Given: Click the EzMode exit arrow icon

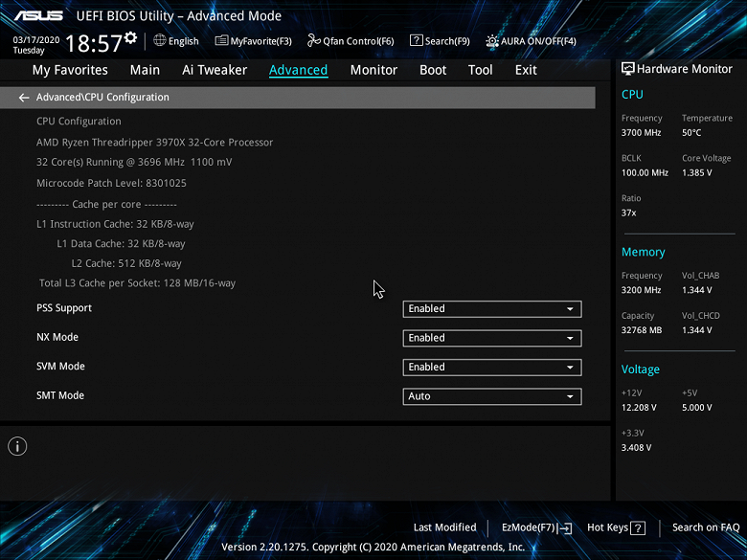Looking at the screenshot, I should [x=565, y=527].
